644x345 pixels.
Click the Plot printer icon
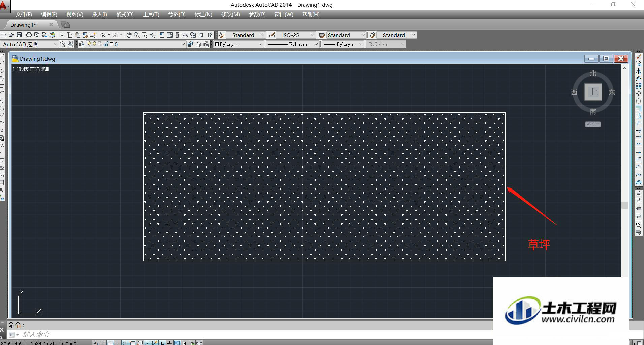(x=29, y=35)
